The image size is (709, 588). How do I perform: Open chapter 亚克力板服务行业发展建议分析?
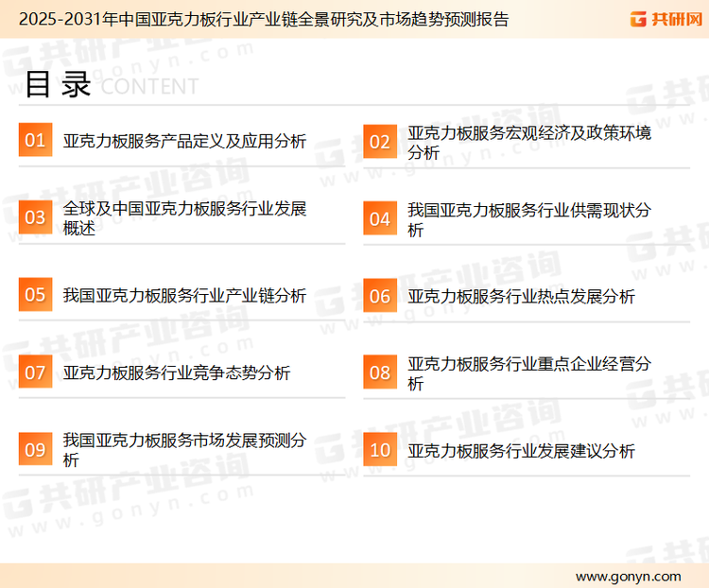coord(521,451)
